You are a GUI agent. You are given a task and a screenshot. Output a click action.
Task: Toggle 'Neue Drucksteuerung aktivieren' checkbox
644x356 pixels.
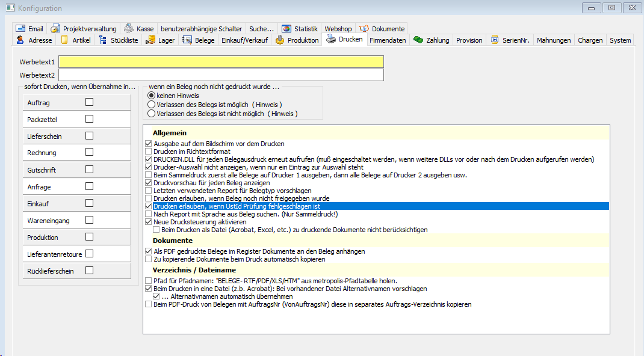click(x=149, y=222)
